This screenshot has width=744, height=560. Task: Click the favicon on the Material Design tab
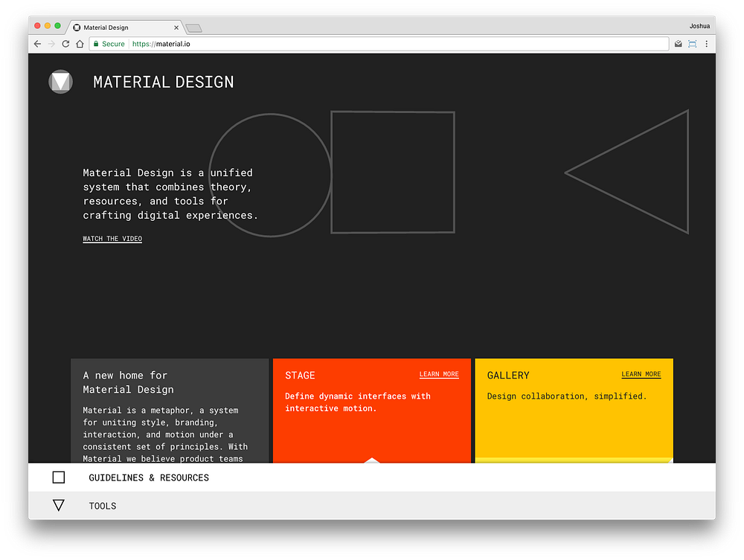pyautogui.click(x=76, y=27)
